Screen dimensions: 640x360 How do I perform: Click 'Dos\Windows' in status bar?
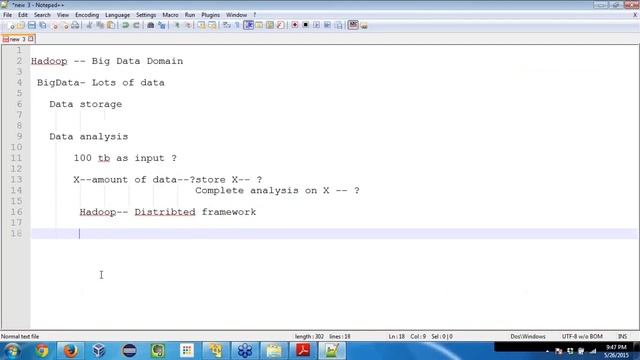(528, 336)
